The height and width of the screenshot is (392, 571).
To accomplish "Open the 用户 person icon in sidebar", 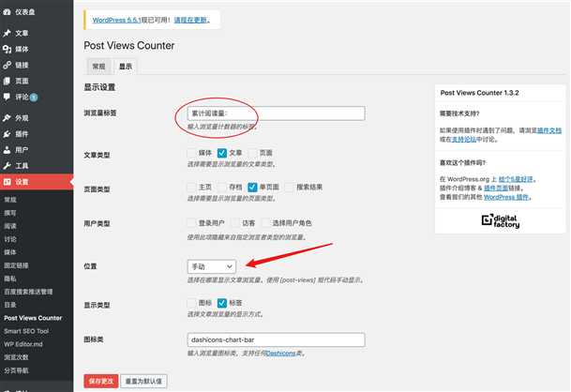I will 7,150.
